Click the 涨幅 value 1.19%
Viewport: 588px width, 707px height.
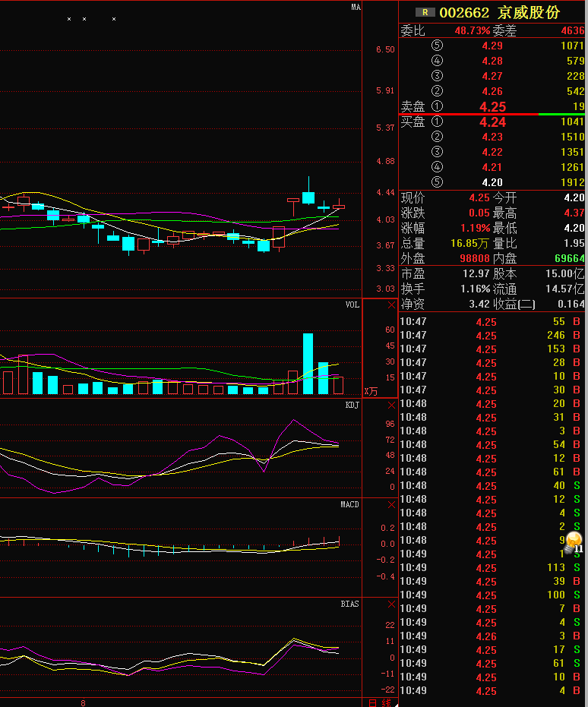coord(476,228)
